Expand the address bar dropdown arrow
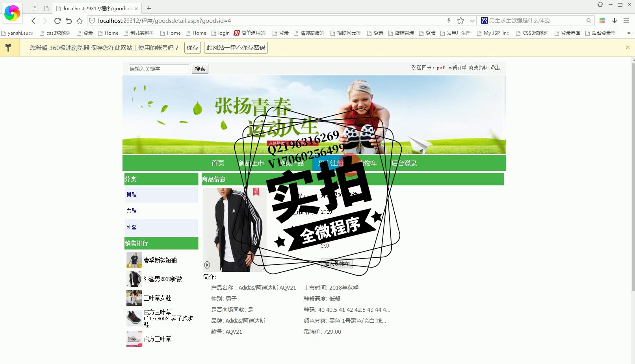 coord(472,21)
